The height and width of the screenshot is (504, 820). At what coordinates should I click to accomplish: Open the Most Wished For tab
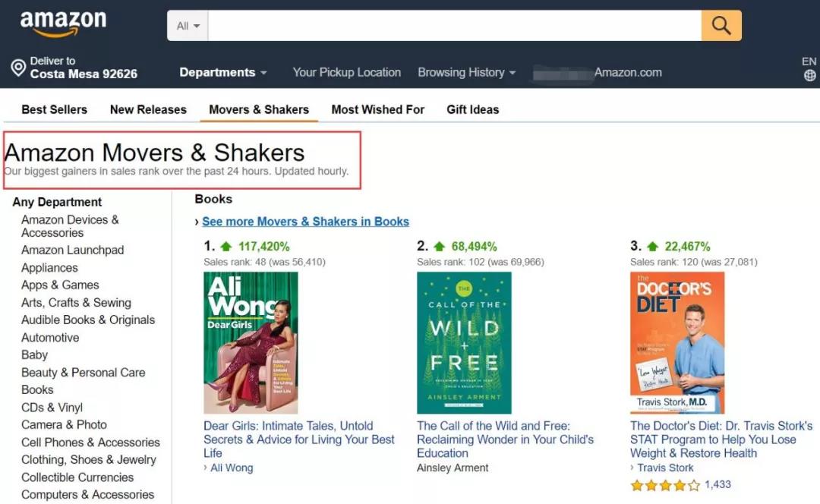377,109
